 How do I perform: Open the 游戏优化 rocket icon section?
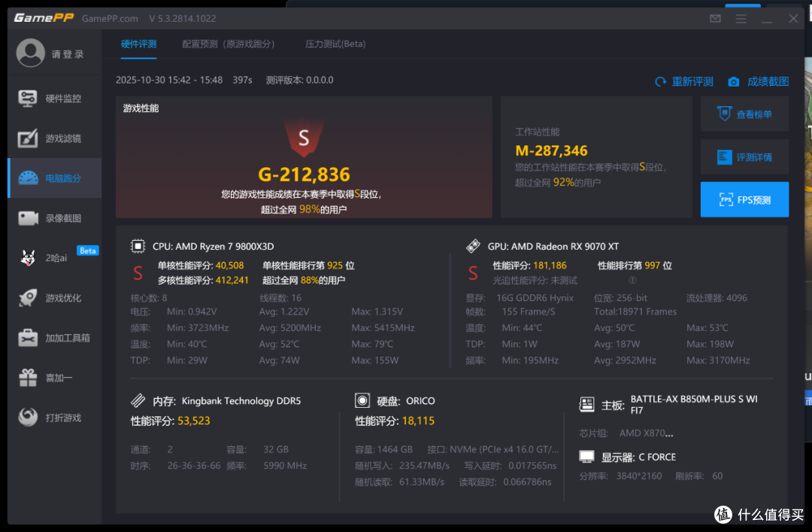click(x=55, y=298)
